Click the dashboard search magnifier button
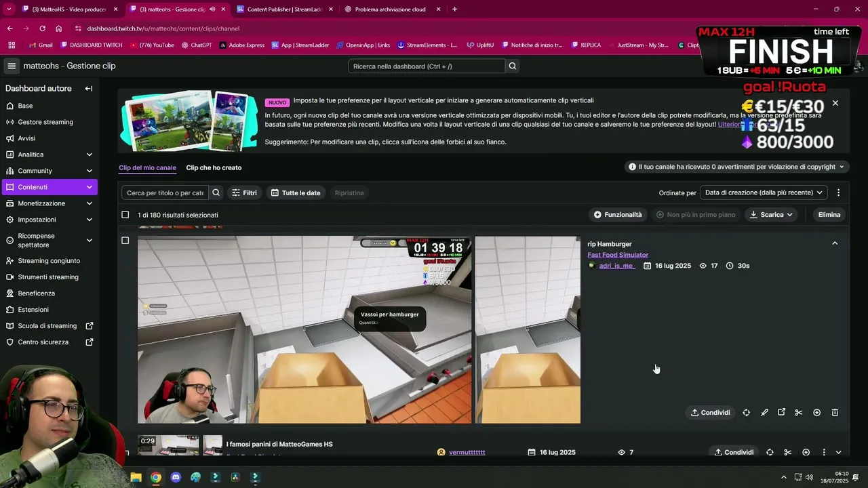868x488 pixels. 513,66
